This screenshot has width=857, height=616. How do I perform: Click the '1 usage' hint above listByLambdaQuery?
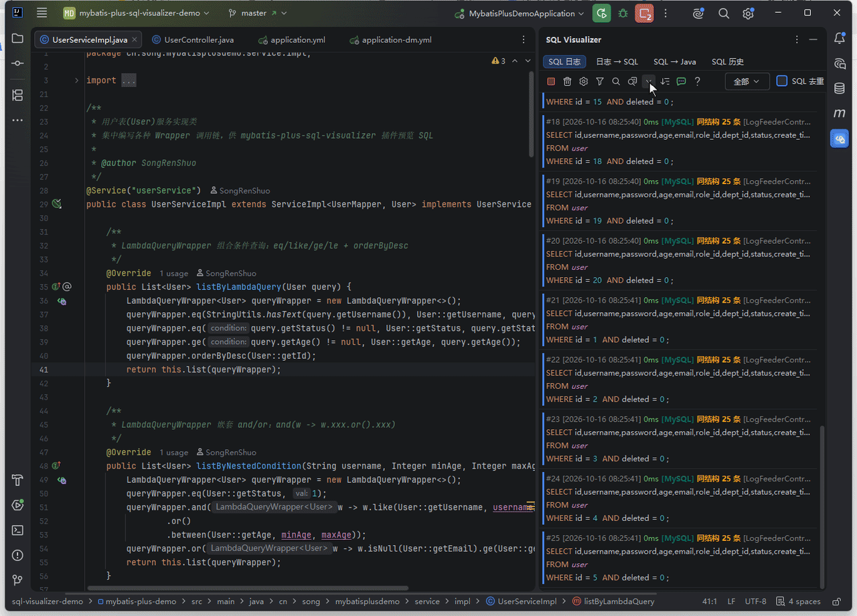(173, 273)
